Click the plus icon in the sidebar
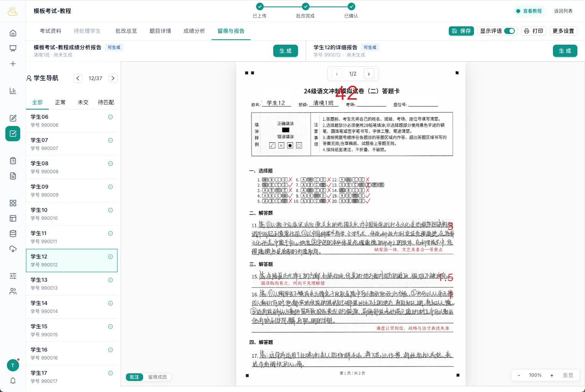585x392 pixels. (x=13, y=64)
